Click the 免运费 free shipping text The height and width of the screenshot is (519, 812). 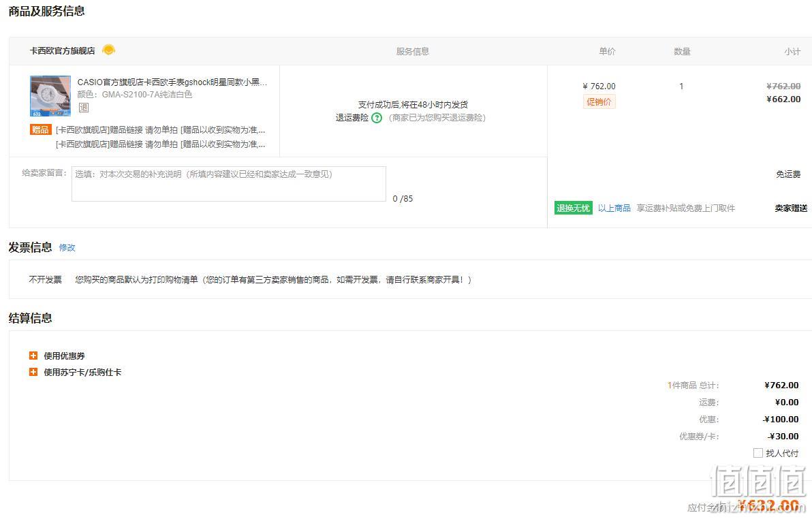pos(788,174)
